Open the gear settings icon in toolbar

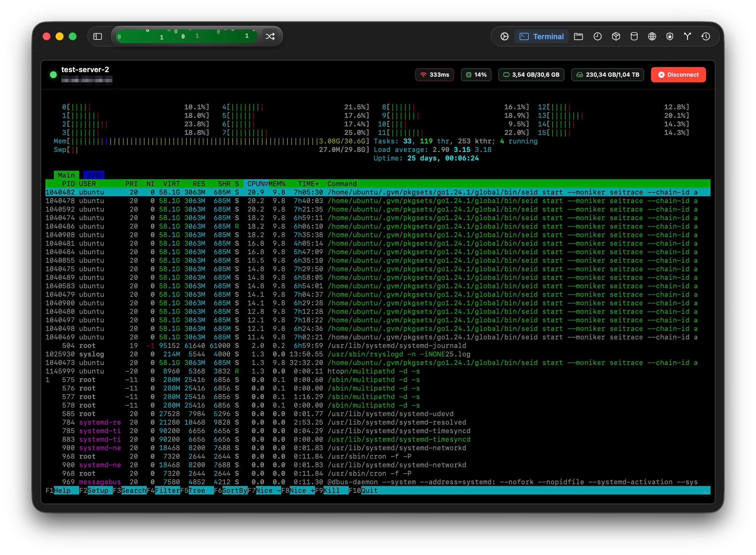pyautogui.click(x=504, y=36)
